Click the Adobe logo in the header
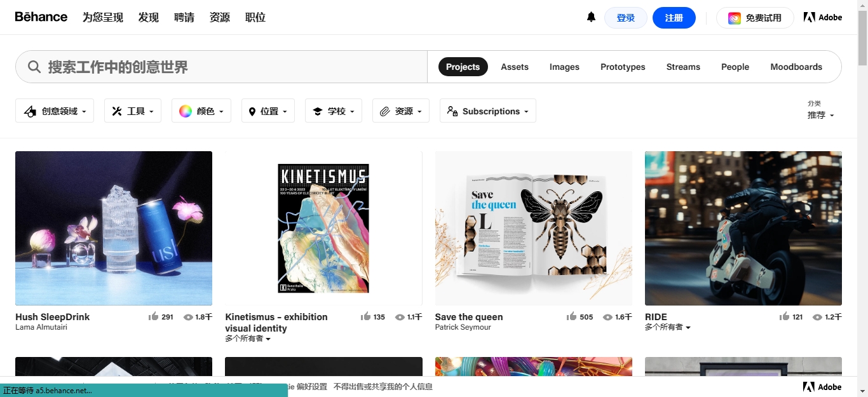868x397 pixels. click(x=823, y=17)
